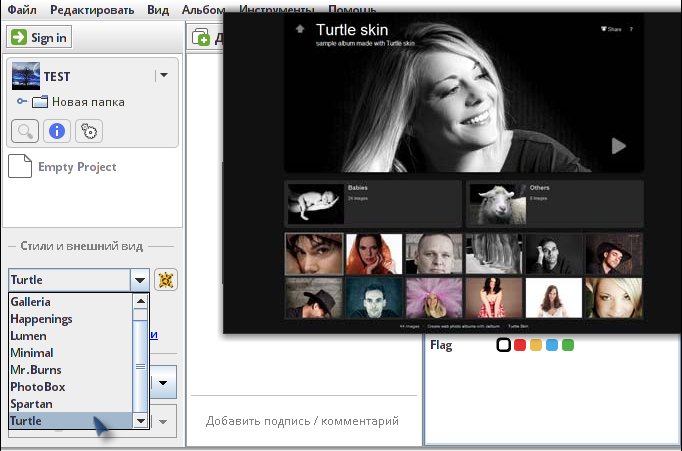Expand the TEST project dropdown arrow
682x451 pixels.
pyautogui.click(x=164, y=75)
